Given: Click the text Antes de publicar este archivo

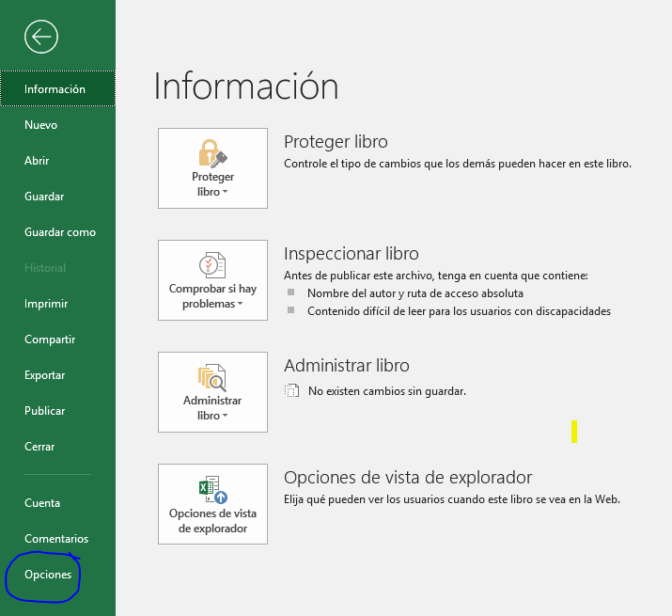Looking at the screenshot, I should click(x=435, y=276).
